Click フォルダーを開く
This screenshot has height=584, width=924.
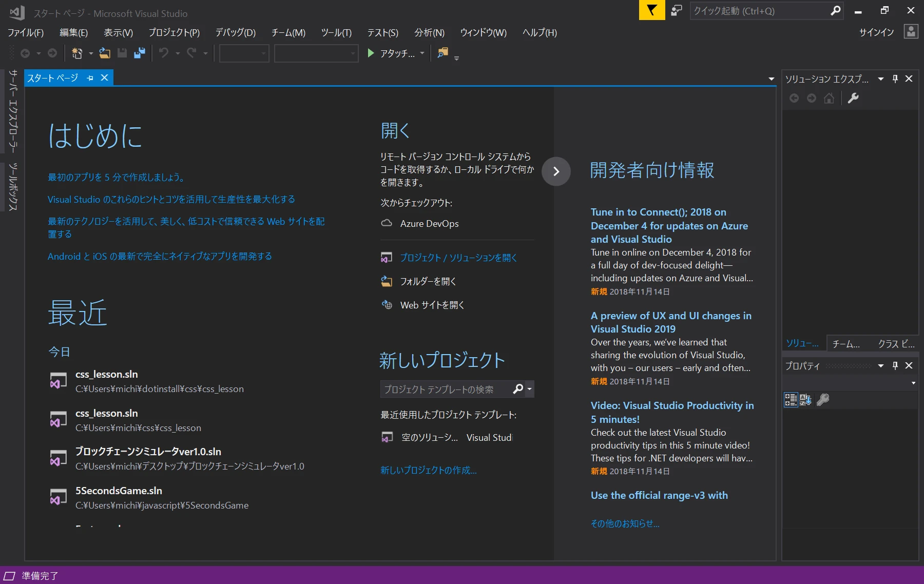click(428, 281)
